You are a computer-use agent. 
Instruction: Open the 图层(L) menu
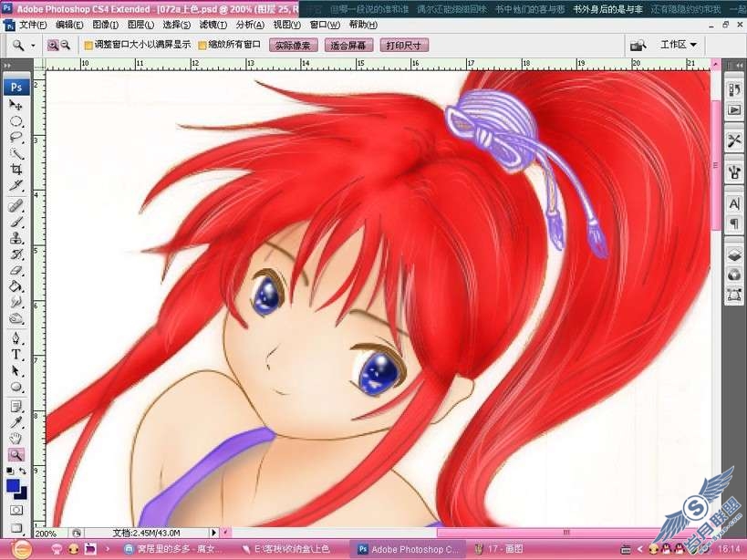pyautogui.click(x=140, y=25)
